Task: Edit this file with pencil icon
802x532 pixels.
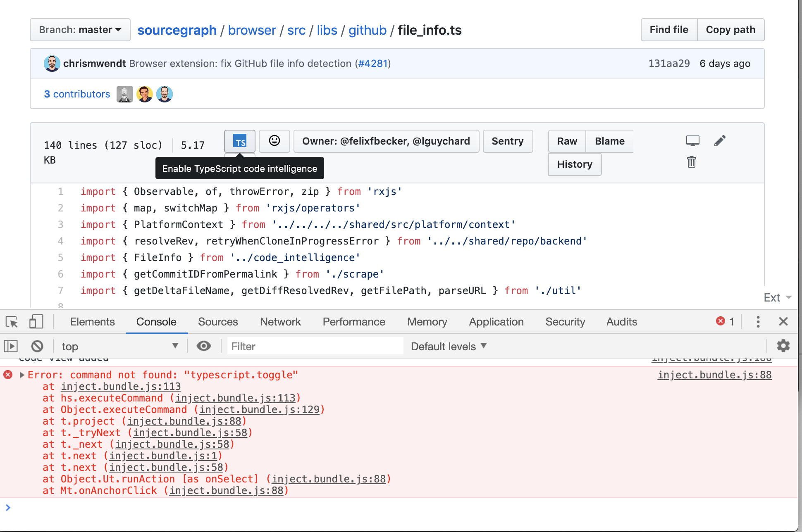Action: 720,141
